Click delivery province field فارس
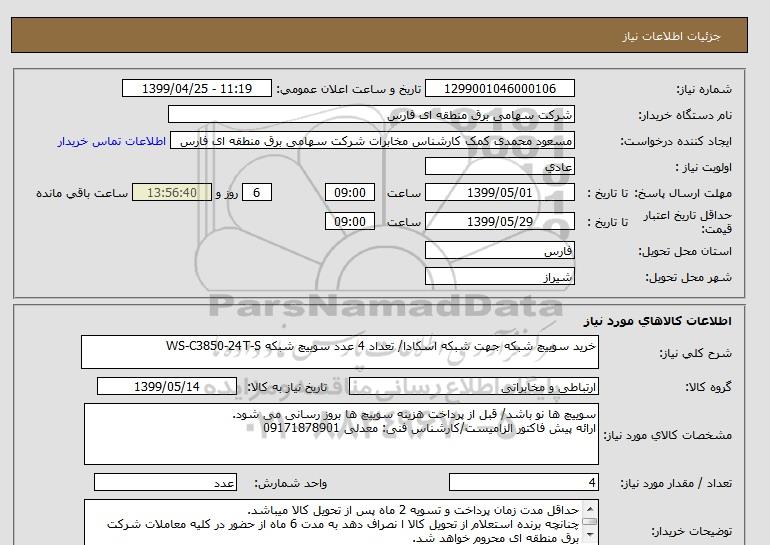Viewport: 770px width, 545px height. [x=499, y=250]
